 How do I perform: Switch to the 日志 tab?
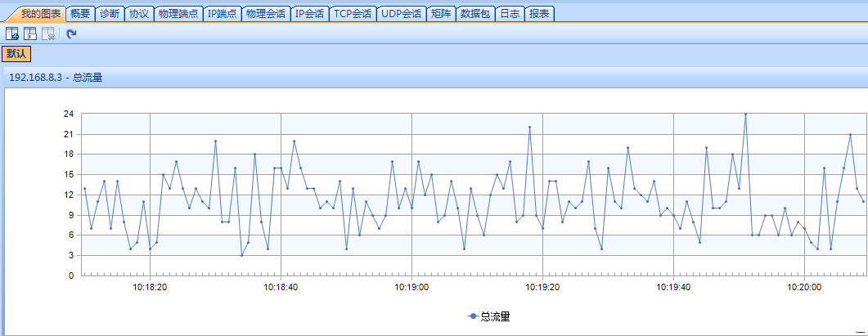click(510, 13)
